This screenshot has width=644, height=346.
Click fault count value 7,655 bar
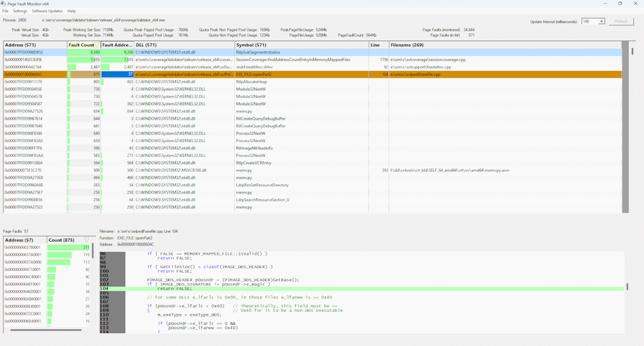84,59
